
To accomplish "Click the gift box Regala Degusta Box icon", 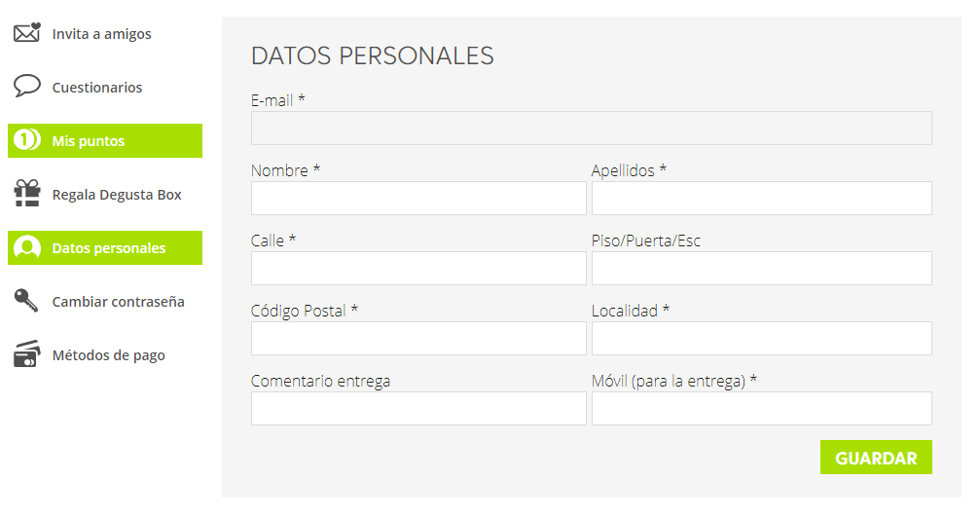I will (x=27, y=194).
